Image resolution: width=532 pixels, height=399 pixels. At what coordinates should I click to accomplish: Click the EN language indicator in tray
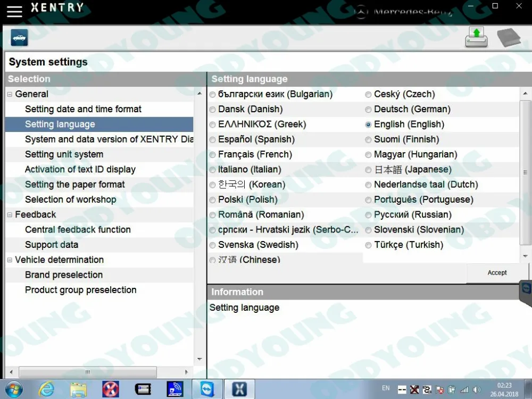386,388
